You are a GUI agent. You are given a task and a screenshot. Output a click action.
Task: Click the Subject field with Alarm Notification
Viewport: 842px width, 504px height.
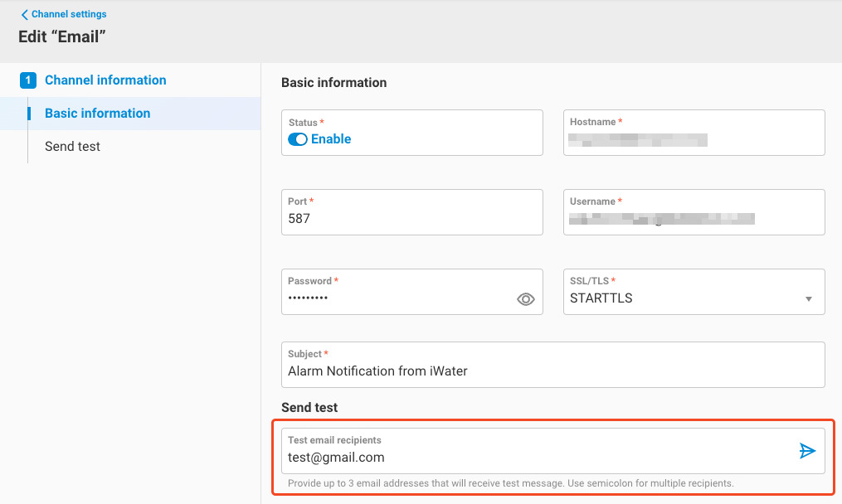pyautogui.click(x=552, y=371)
